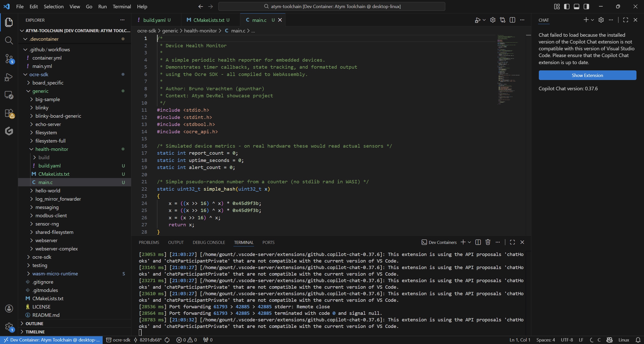This screenshot has height=344, width=644.
Task: Open the Run and Debug view
Action: pyautogui.click(x=9, y=77)
